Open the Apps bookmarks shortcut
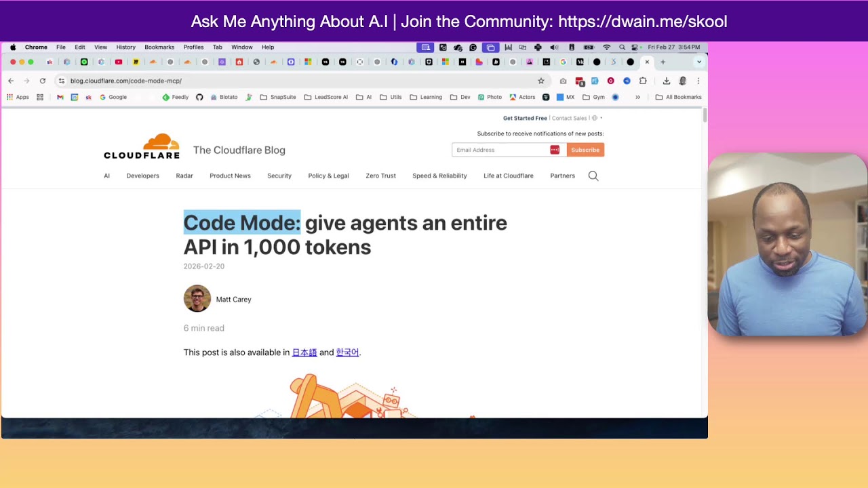The height and width of the screenshot is (488, 868). pyautogui.click(x=18, y=97)
